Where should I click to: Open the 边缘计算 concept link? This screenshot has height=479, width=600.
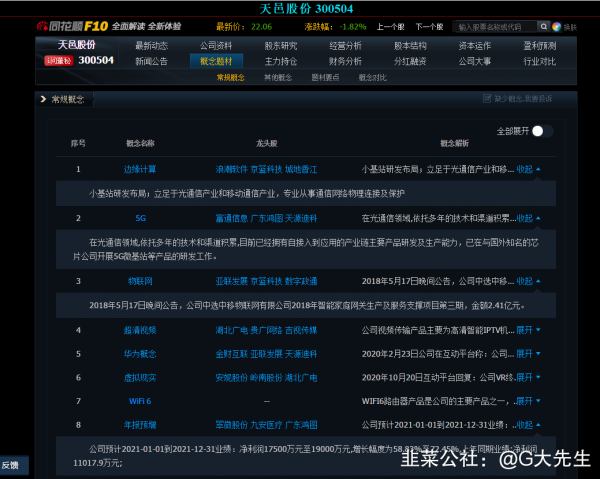click(x=140, y=169)
